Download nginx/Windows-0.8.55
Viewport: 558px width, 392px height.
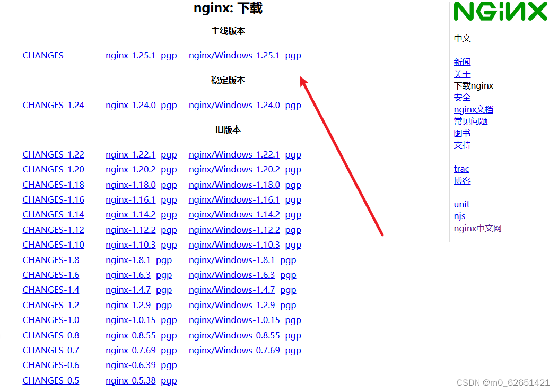click(x=234, y=336)
